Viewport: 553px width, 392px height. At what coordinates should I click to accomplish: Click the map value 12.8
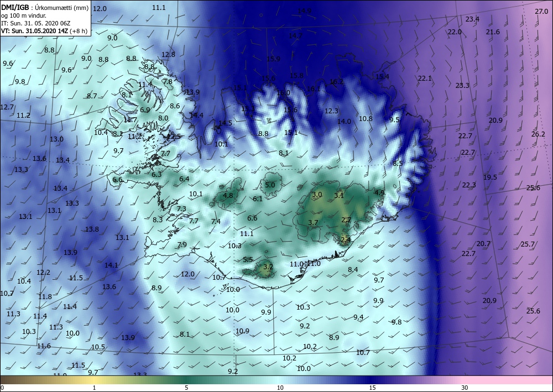tap(168, 54)
